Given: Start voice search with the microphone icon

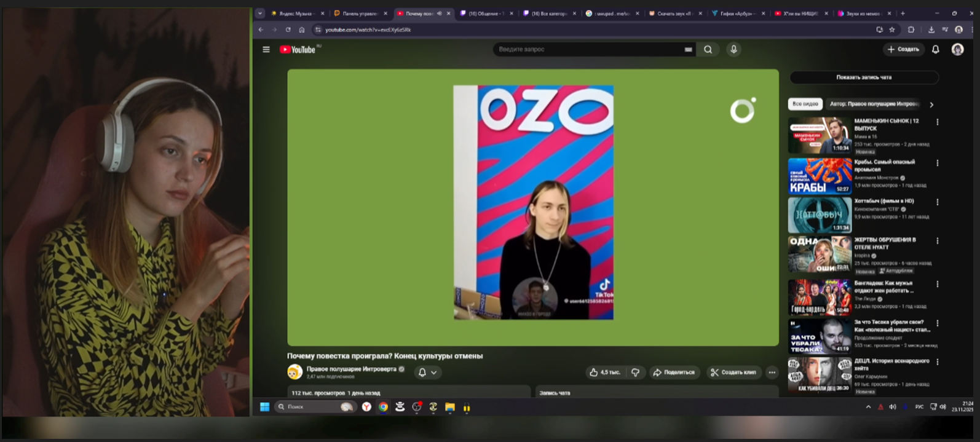Looking at the screenshot, I should [733, 49].
